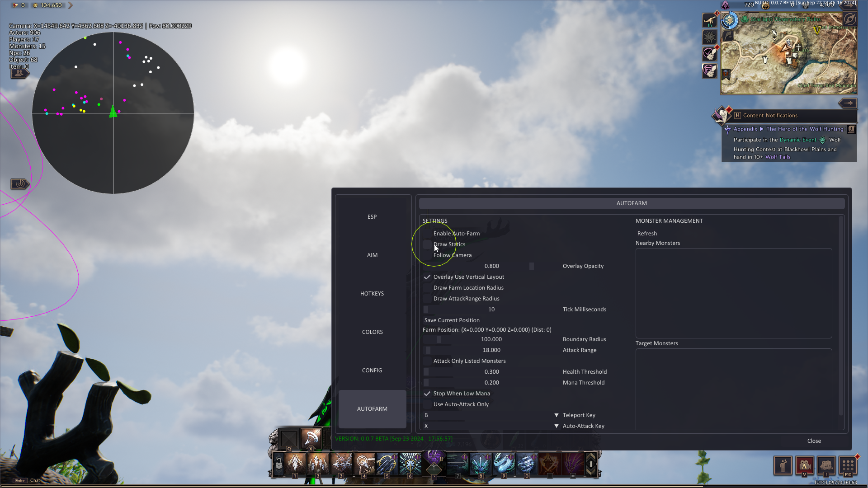Image resolution: width=868 pixels, height=488 pixels.
Task: Click the bow attack icon labeled X
Action: click(311, 437)
